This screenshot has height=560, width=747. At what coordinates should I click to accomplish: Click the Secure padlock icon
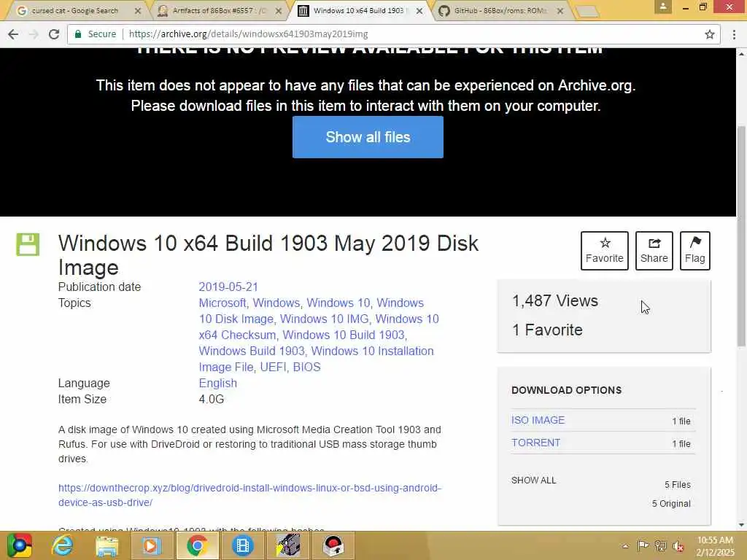78,34
